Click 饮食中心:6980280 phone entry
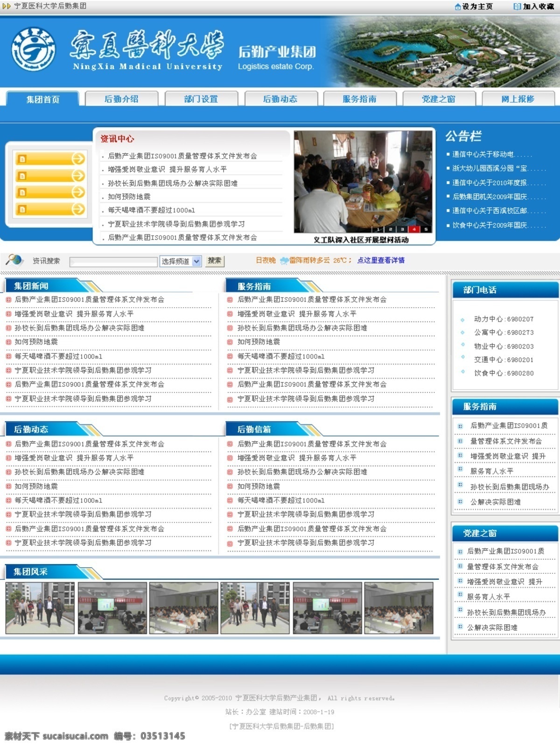This screenshot has width=560, height=747. pyautogui.click(x=504, y=373)
